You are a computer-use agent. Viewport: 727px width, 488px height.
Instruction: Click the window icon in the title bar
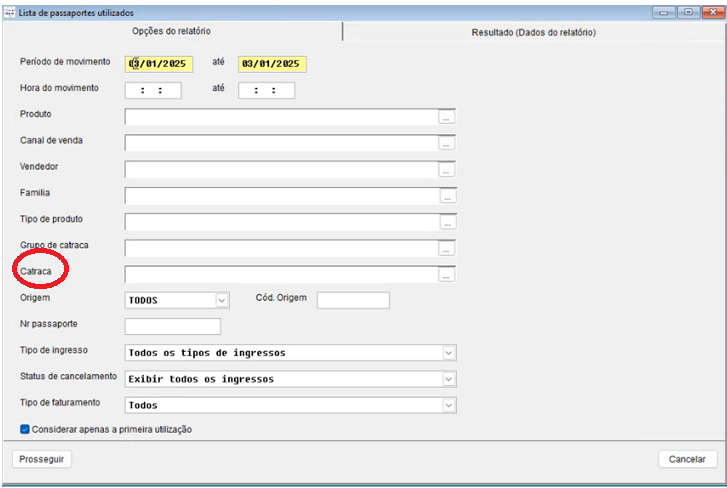[x=10, y=12]
